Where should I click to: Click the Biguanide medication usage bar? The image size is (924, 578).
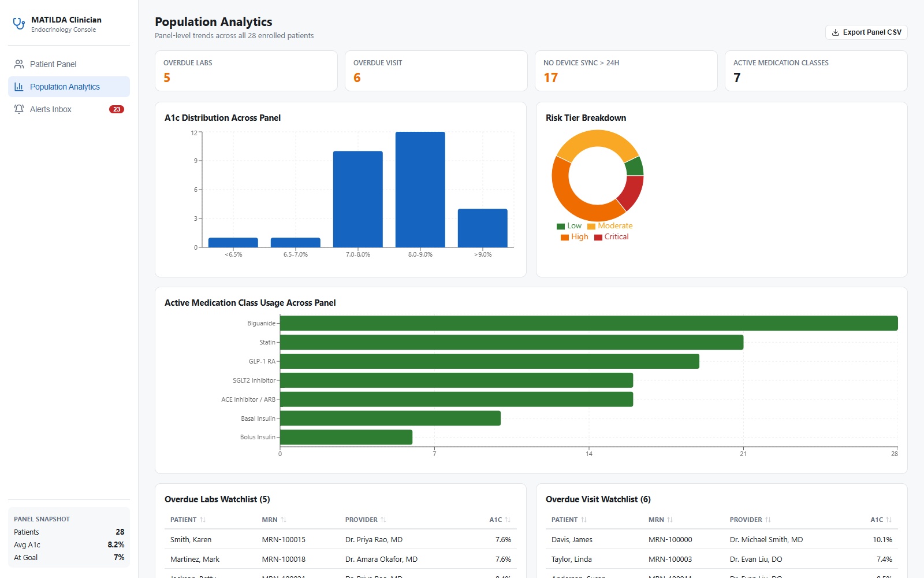tap(589, 323)
